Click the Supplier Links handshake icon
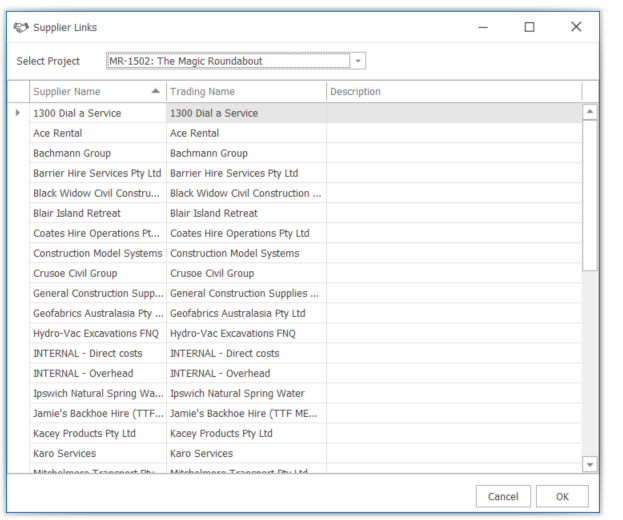623x520 pixels. (x=20, y=27)
